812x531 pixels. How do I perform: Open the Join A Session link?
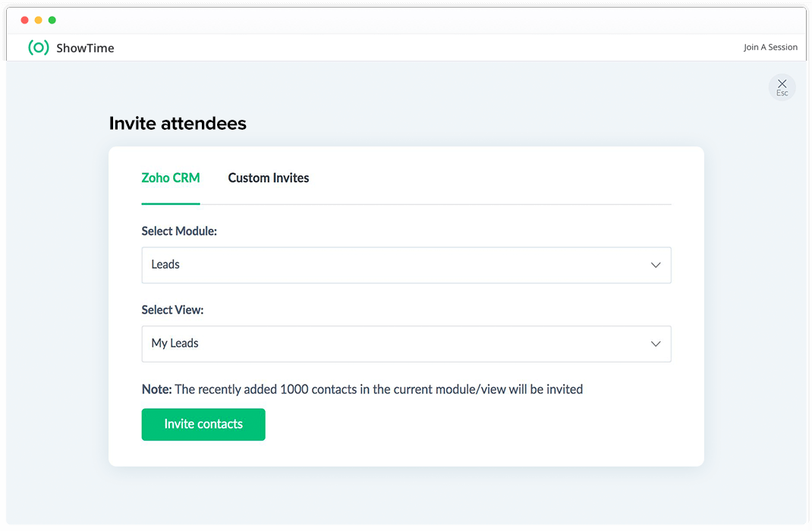coord(770,47)
